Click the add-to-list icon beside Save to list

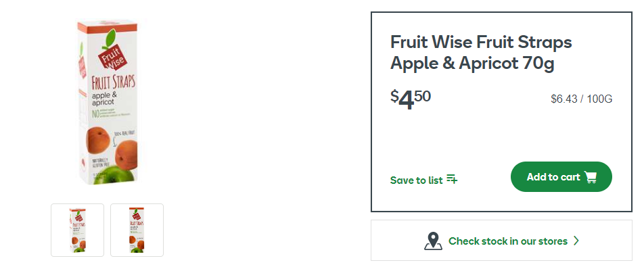(452, 179)
